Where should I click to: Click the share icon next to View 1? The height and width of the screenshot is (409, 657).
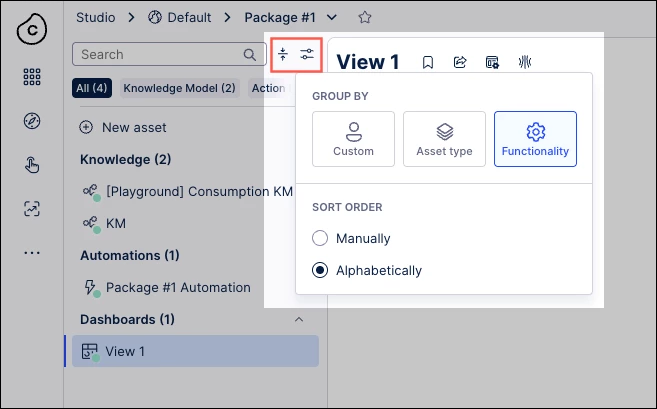(x=460, y=62)
